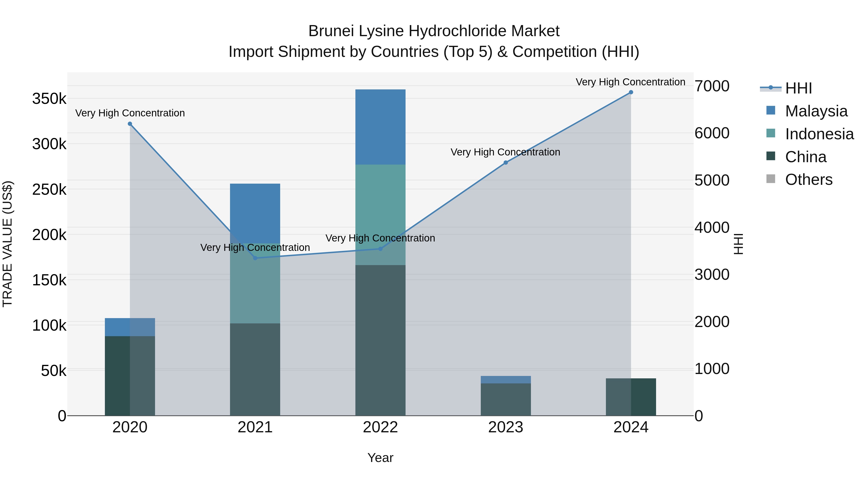Click the 1000 HHI axis tick
Image resolution: width=868 pixels, height=488 pixels.
pos(712,369)
